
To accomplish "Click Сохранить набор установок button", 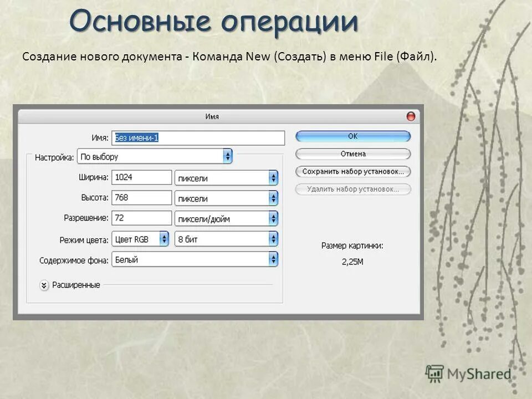I will pos(354,171).
